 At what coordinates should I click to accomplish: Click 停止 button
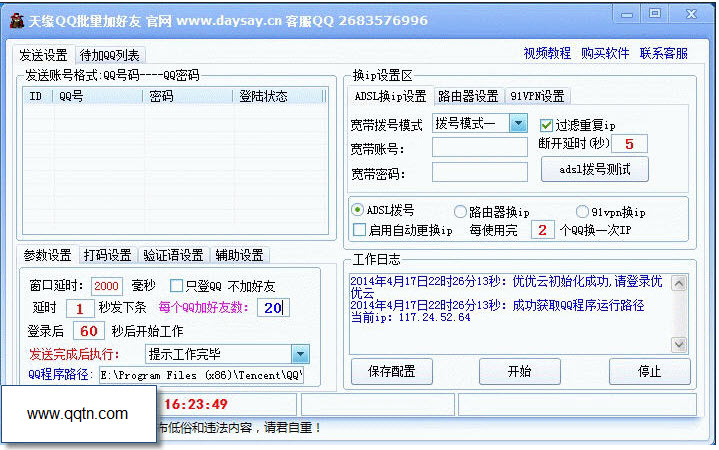650,371
